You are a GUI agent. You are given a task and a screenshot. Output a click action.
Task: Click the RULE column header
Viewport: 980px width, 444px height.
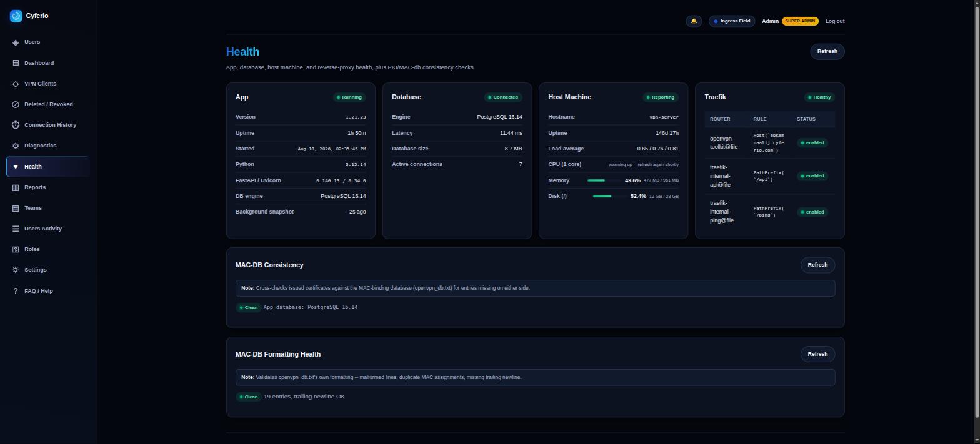pyautogui.click(x=759, y=119)
